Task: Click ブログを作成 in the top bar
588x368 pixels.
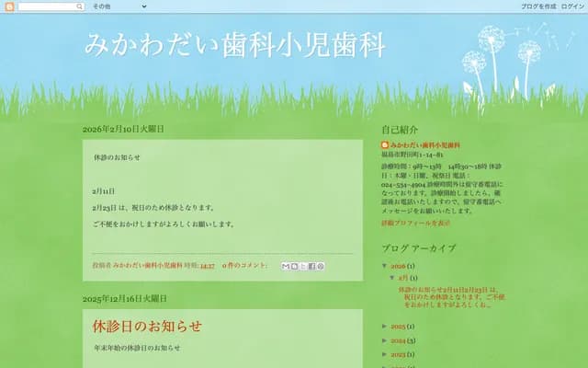Action: pos(537,6)
